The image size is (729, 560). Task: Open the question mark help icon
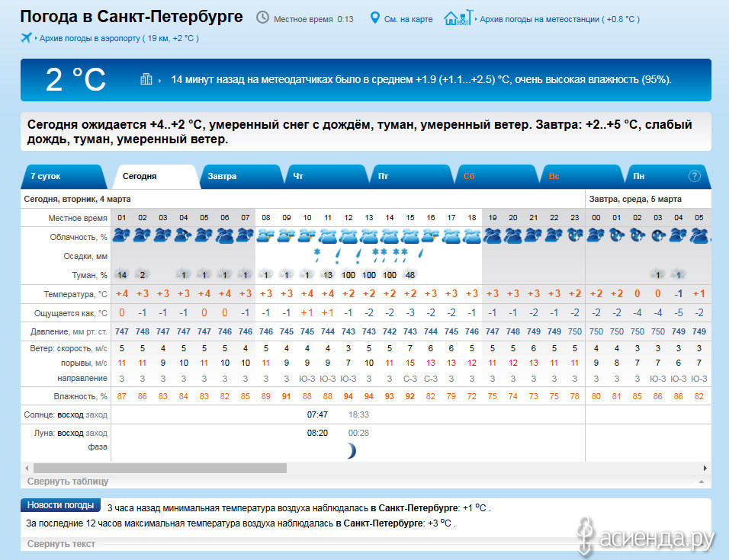click(x=694, y=176)
